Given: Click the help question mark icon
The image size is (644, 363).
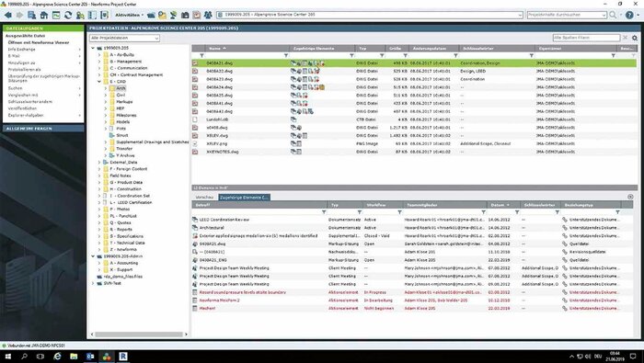Looking at the screenshot, I should pos(629,15).
